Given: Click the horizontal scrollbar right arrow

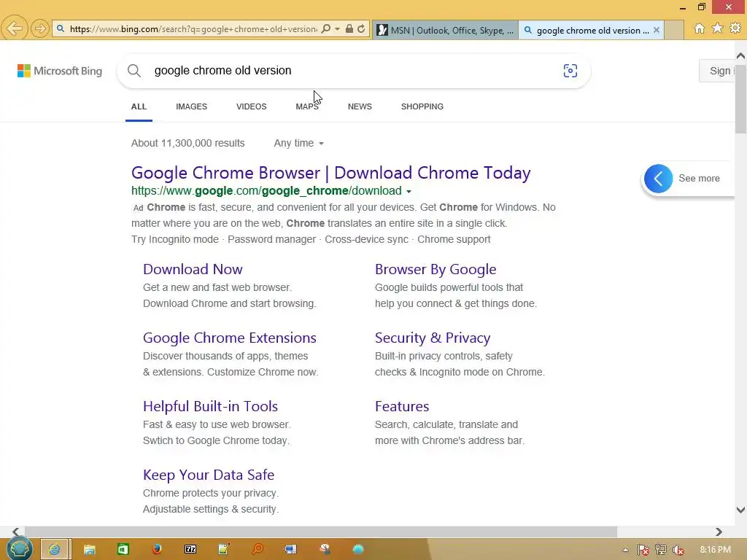Looking at the screenshot, I should (x=719, y=532).
